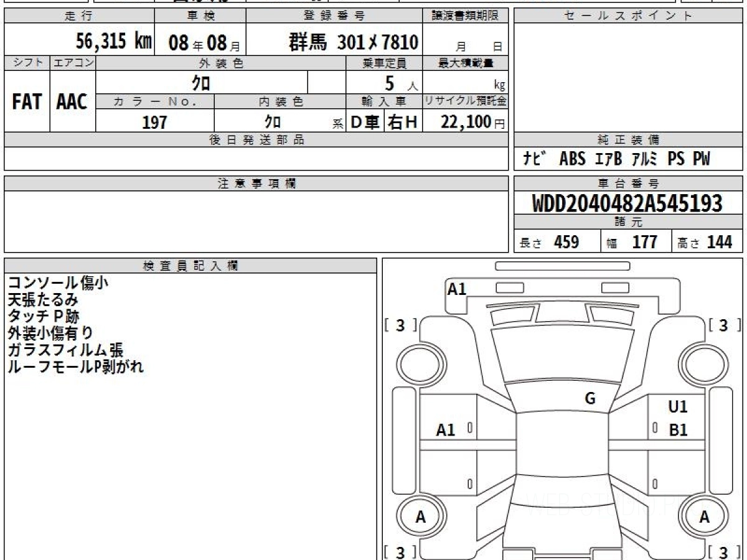Image resolution: width=747 pixels, height=560 pixels.
Task: Select the B1 mark on diagram
Action: click(x=678, y=430)
